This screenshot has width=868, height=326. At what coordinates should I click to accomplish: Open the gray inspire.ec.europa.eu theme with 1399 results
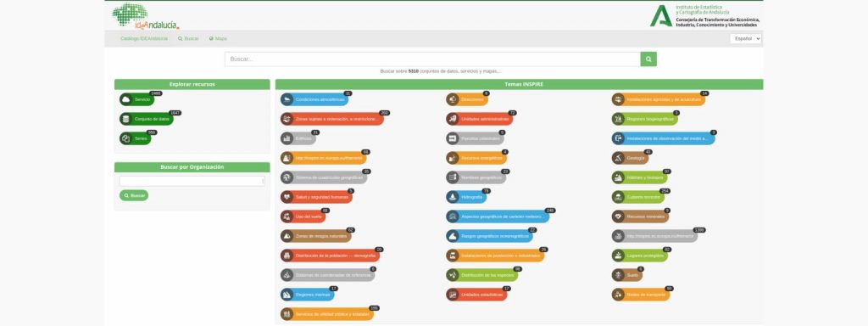[x=655, y=236]
